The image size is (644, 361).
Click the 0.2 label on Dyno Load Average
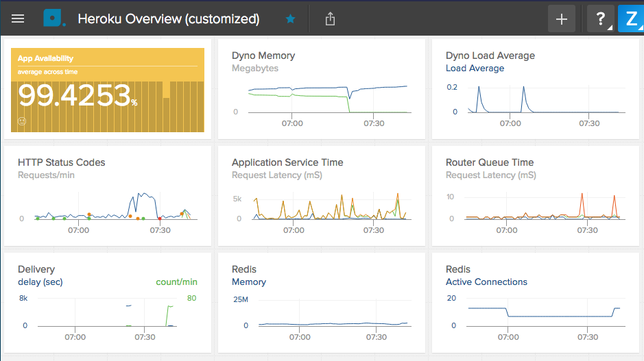point(452,87)
